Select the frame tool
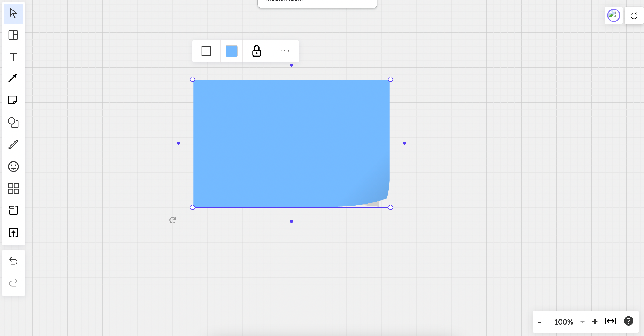This screenshot has height=336, width=644. click(13, 210)
